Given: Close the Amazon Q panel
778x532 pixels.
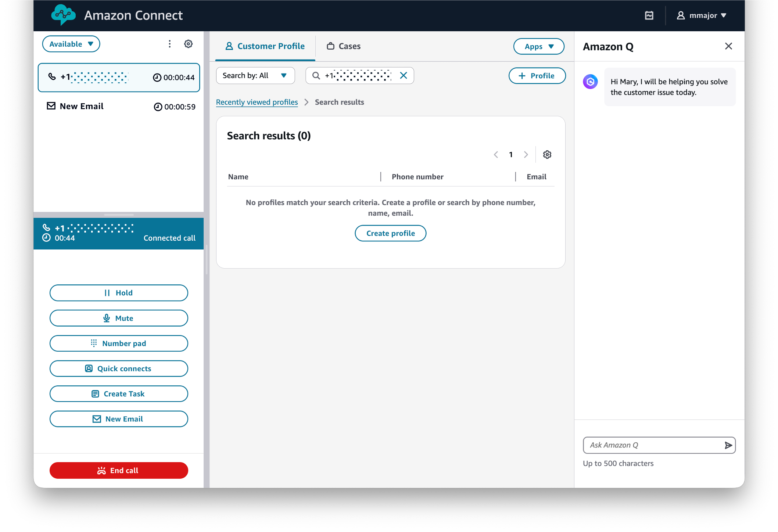Looking at the screenshot, I should pyautogui.click(x=728, y=46).
